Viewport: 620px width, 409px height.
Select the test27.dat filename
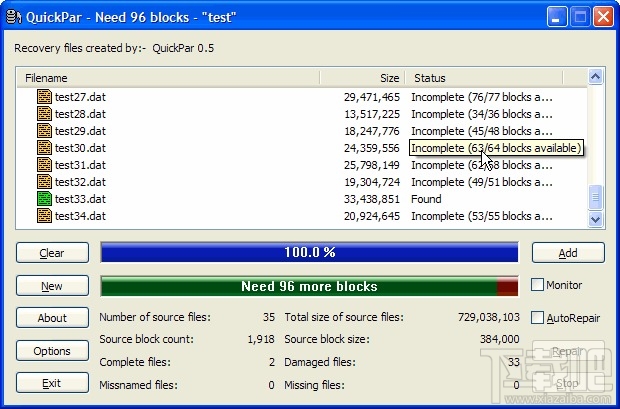(x=80, y=97)
